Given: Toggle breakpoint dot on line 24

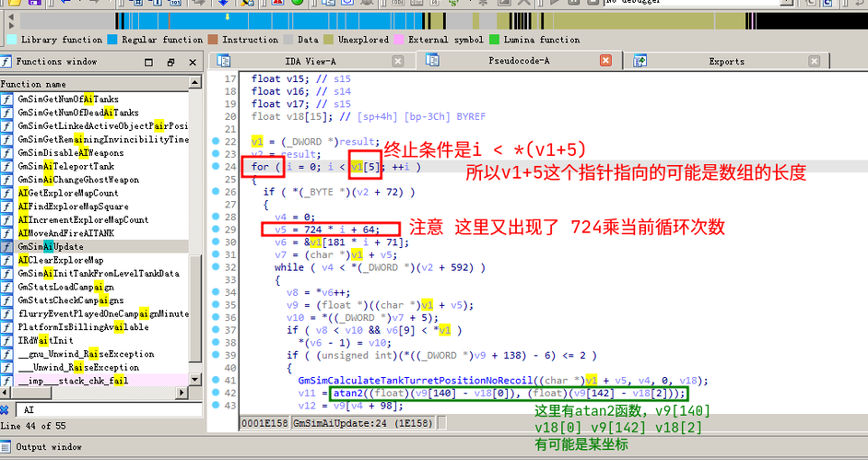Looking at the screenshot, I should (216, 166).
